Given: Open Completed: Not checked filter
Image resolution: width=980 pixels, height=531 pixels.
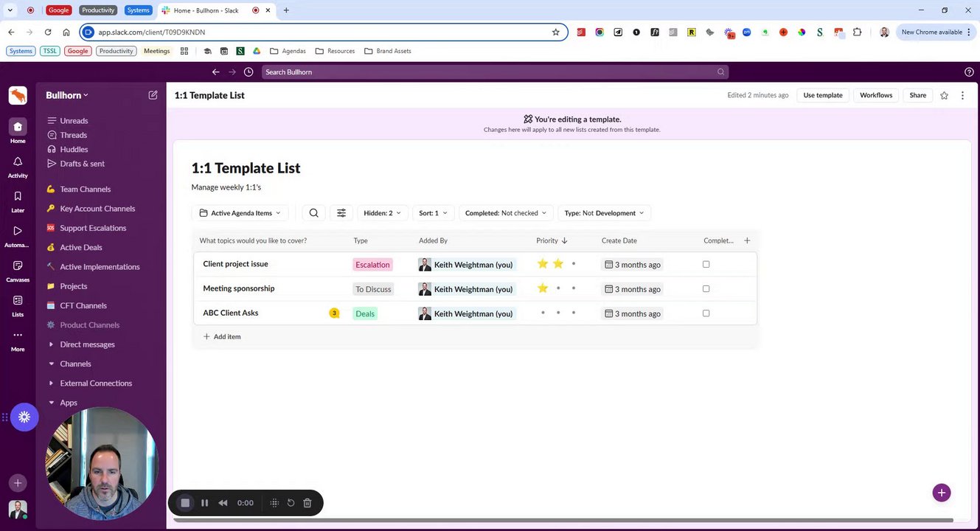Looking at the screenshot, I should coord(506,213).
